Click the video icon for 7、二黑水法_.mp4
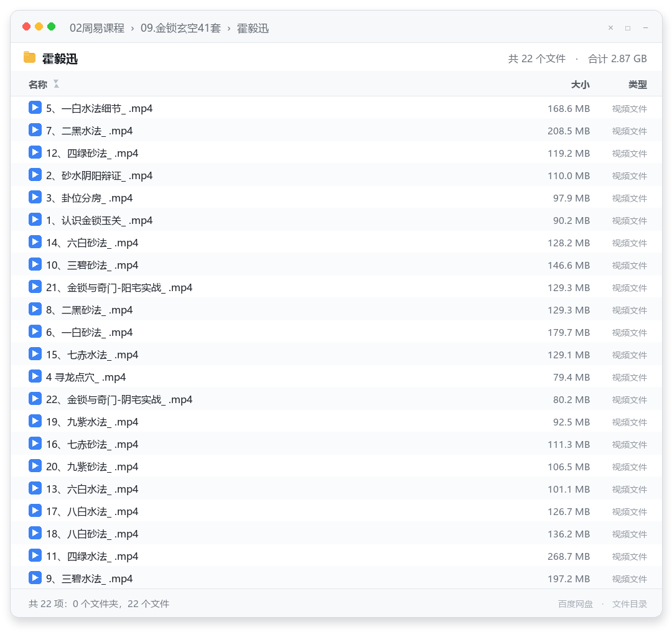Image resolution: width=672 pixels, height=632 pixels. 35,130
